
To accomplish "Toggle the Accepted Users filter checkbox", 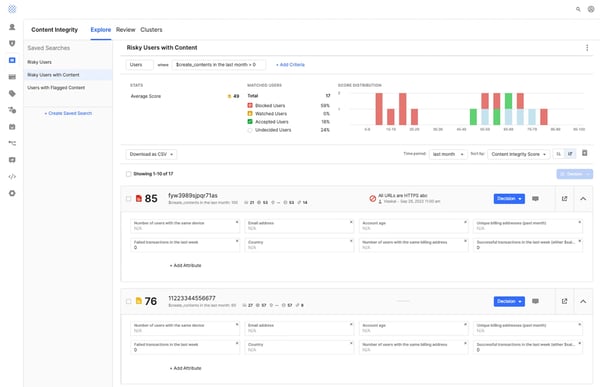I will tap(250, 121).
